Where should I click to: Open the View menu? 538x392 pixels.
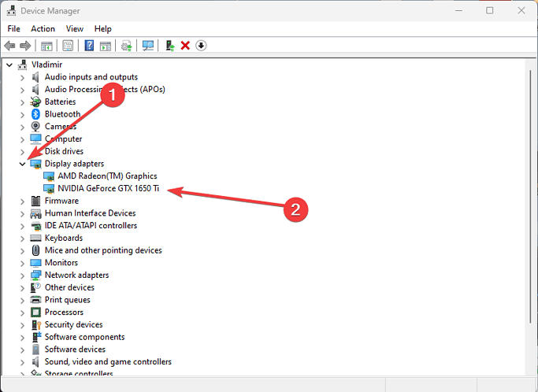(x=75, y=28)
